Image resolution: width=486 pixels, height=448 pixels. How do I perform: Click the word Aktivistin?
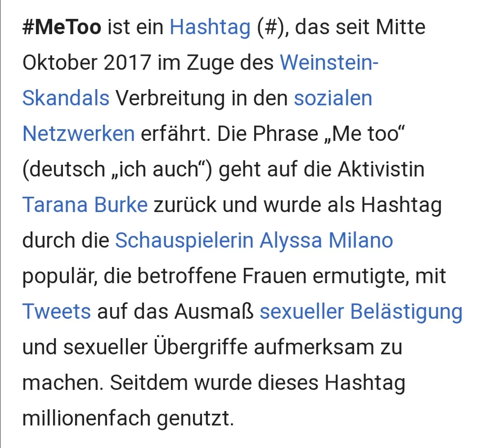click(x=381, y=169)
